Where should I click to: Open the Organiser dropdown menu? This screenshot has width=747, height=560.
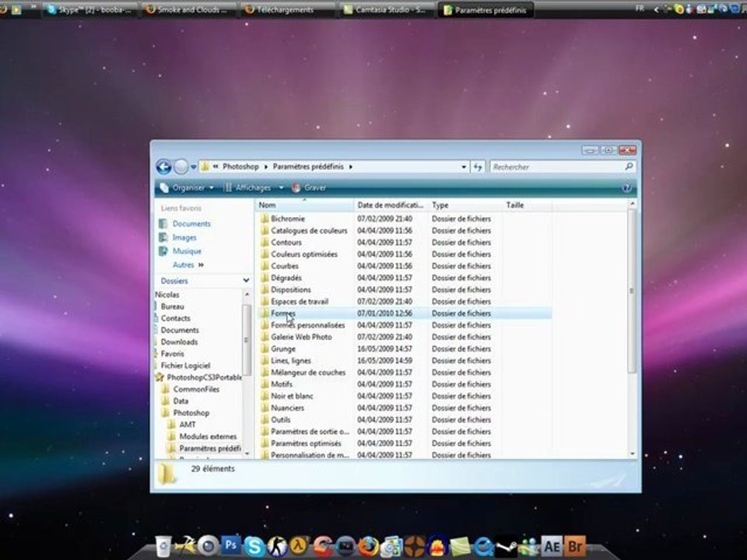pyautogui.click(x=187, y=187)
